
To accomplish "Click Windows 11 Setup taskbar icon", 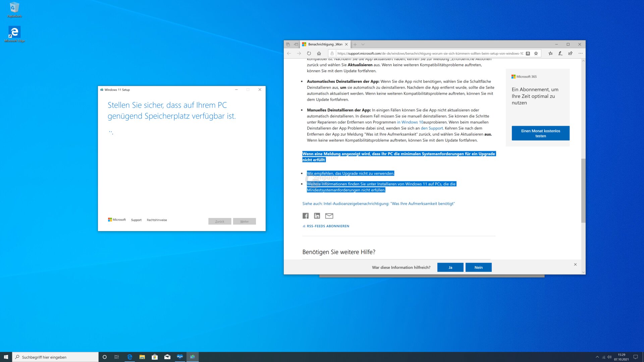I will [193, 357].
